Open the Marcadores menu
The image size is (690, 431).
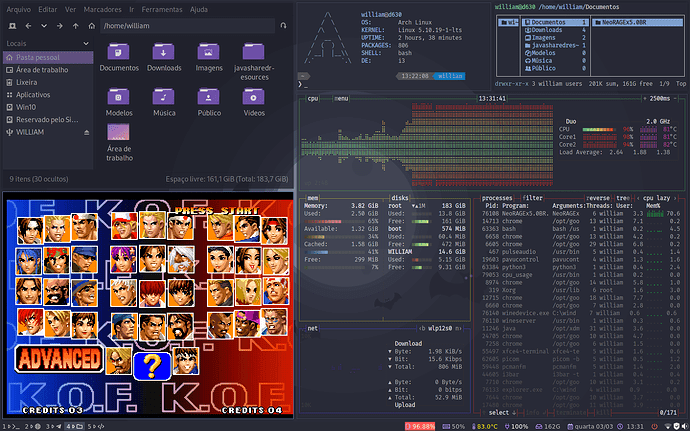(102, 9)
